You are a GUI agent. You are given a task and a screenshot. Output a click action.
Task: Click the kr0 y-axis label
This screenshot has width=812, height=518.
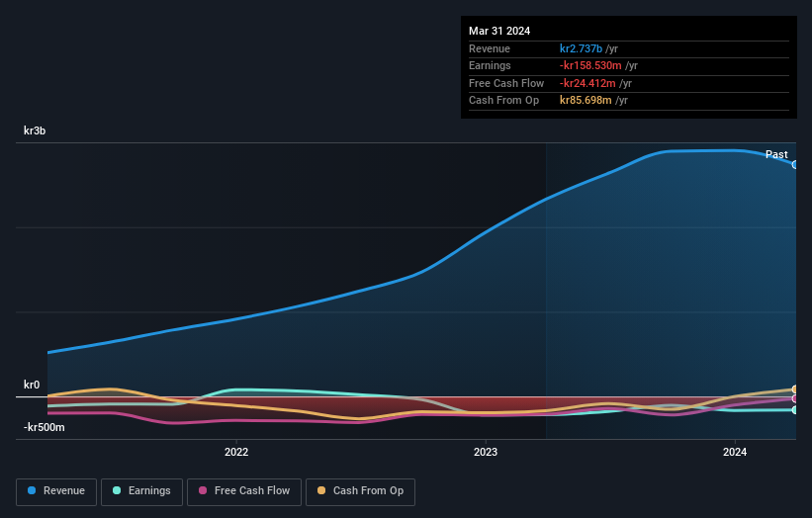[x=32, y=385]
